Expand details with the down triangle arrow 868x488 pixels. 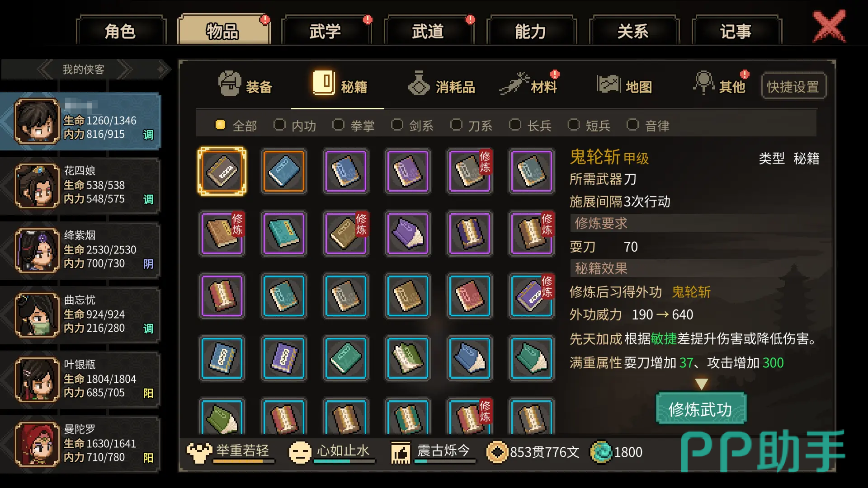[x=701, y=384]
